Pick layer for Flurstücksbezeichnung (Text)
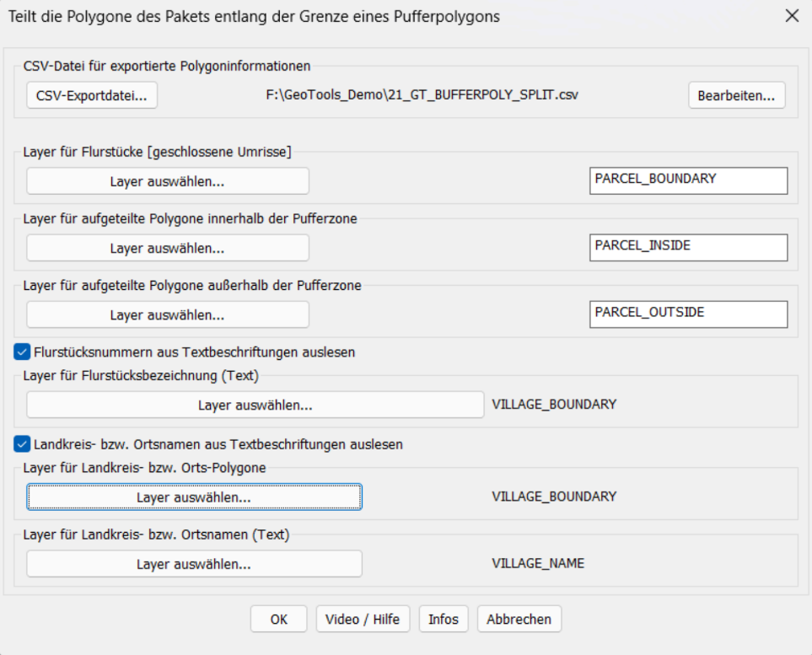 [255, 405]
